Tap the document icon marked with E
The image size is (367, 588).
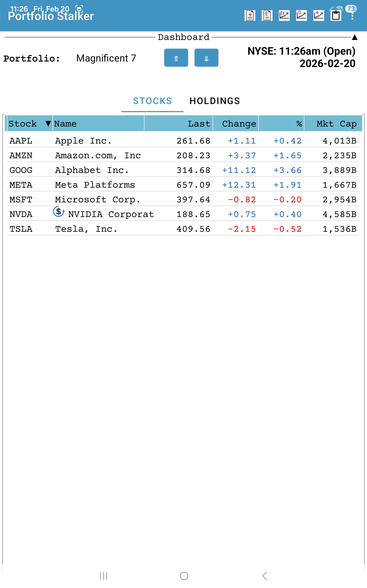[x=267, y=16]
